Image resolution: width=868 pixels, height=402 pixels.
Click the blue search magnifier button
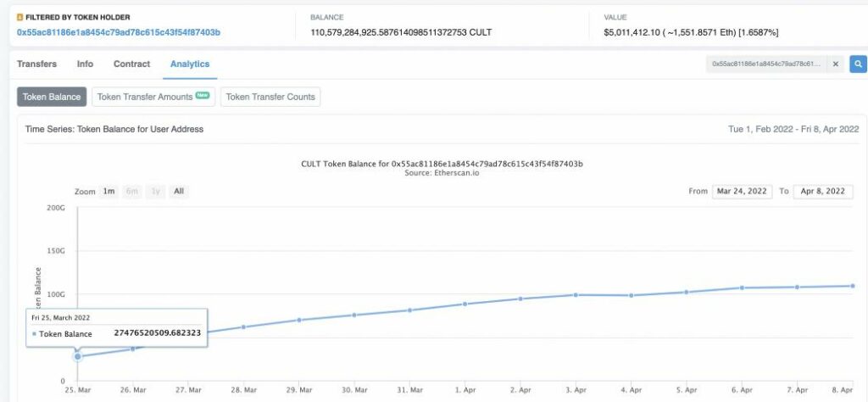click(x=859, y=64)
